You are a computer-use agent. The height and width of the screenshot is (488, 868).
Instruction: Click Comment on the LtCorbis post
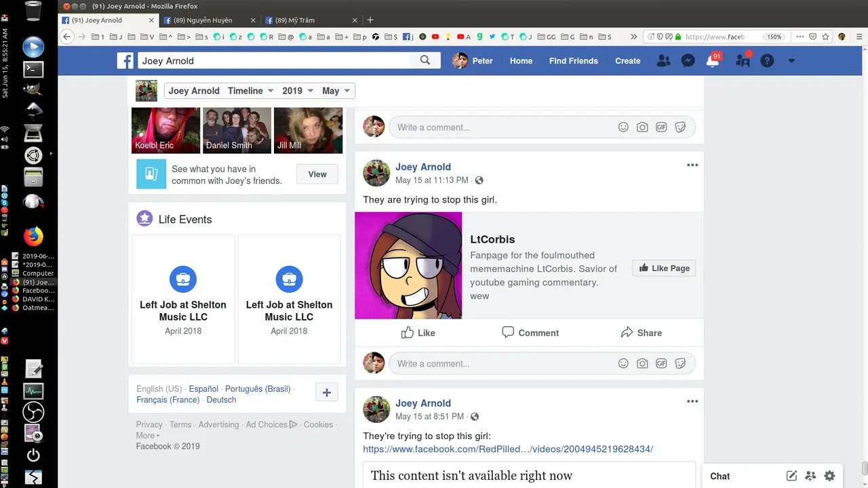point(530,333)
